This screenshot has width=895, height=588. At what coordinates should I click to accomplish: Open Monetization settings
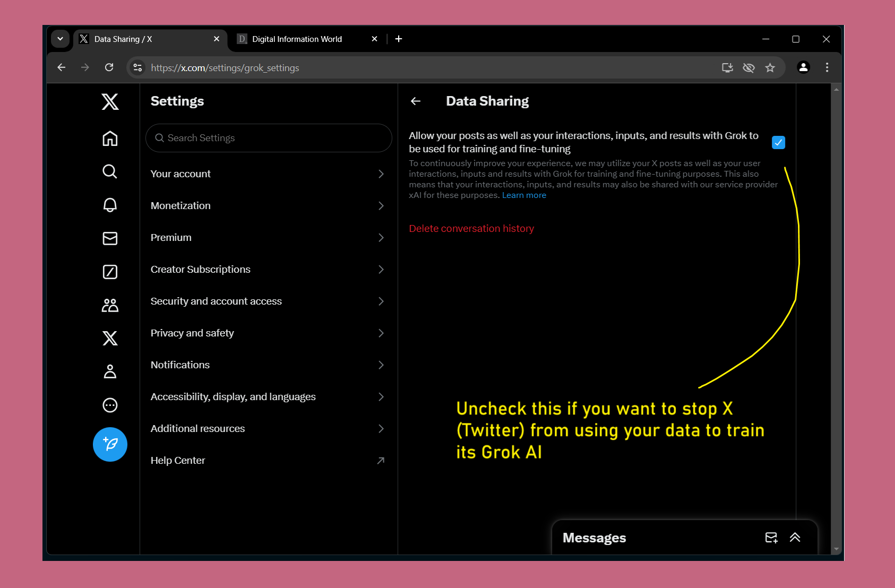click(x=268, y=206)
